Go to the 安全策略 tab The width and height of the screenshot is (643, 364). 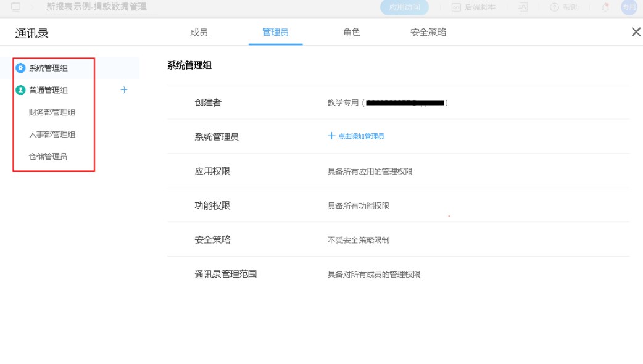[428, 32]
